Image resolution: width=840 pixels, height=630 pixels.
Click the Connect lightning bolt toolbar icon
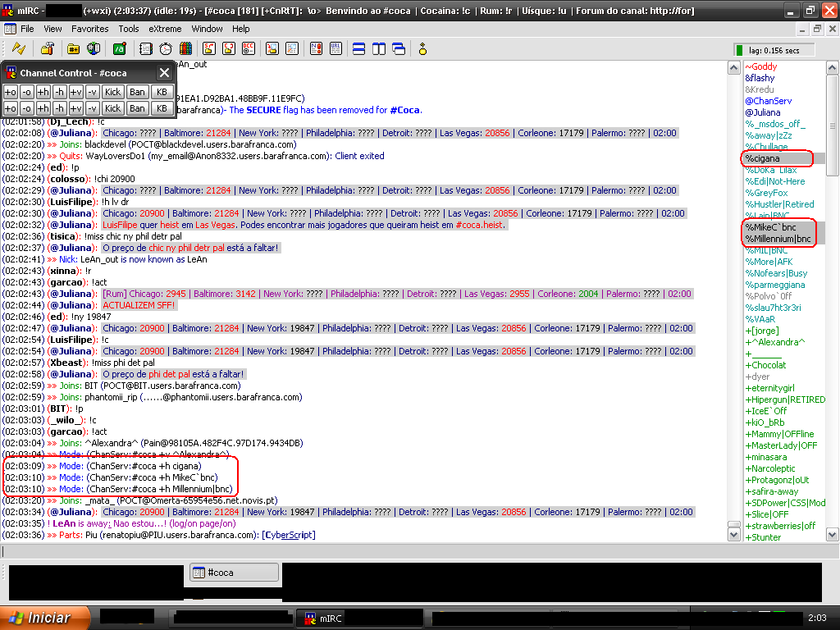pos(18,48)
